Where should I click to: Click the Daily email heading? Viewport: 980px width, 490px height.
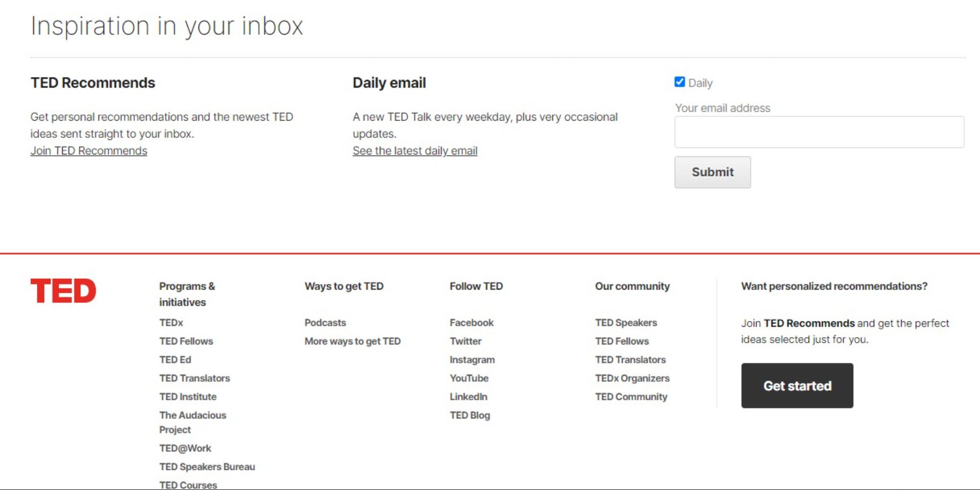(389, 83)
